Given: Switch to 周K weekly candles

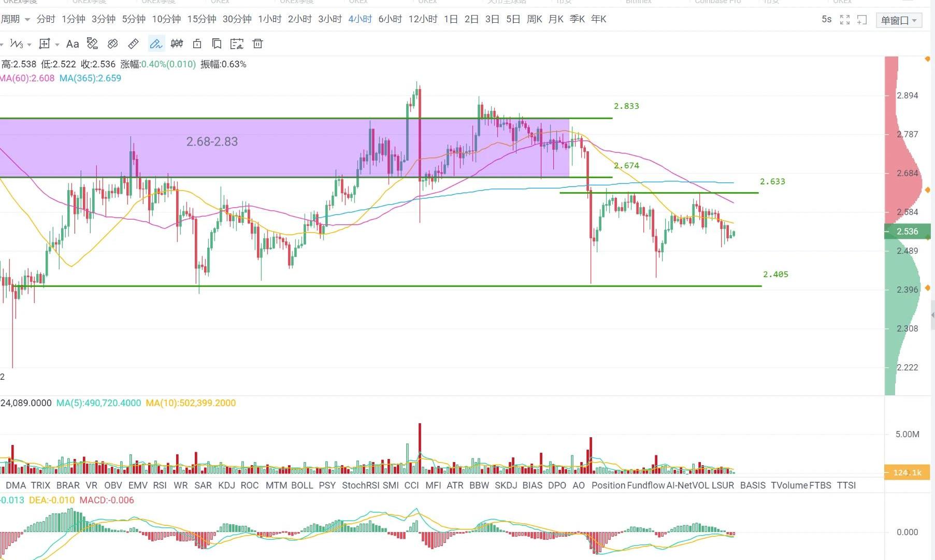Looking at the screenshot, I should [x=534, y=19].
